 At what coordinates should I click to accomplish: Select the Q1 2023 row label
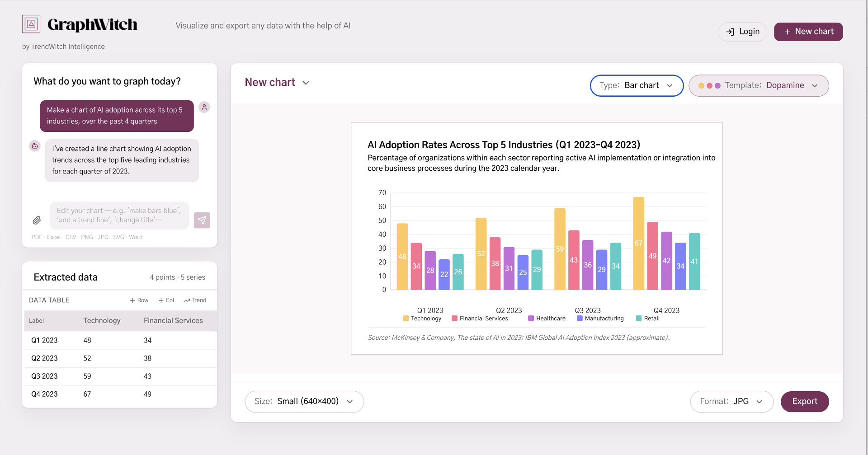pos(44,340)
